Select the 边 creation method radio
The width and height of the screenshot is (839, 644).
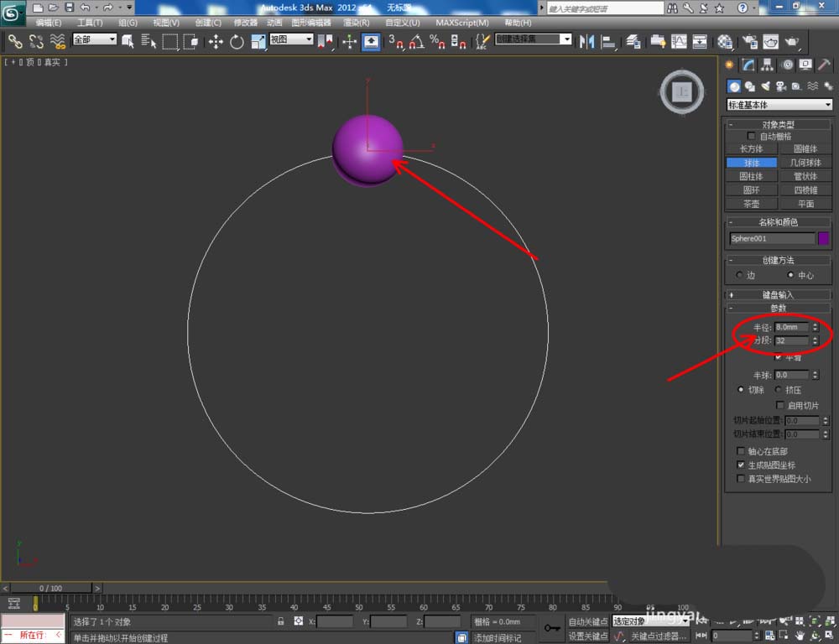[x=739, y=275]
